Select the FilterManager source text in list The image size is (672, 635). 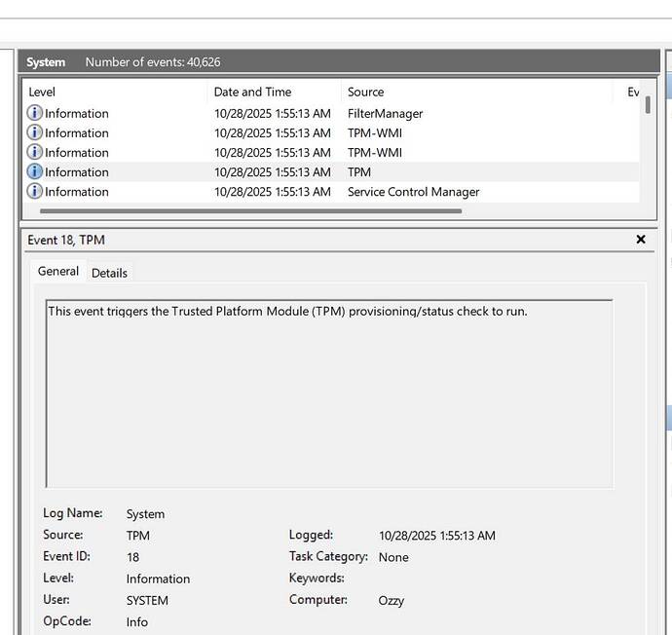click(x=385, y=113)
